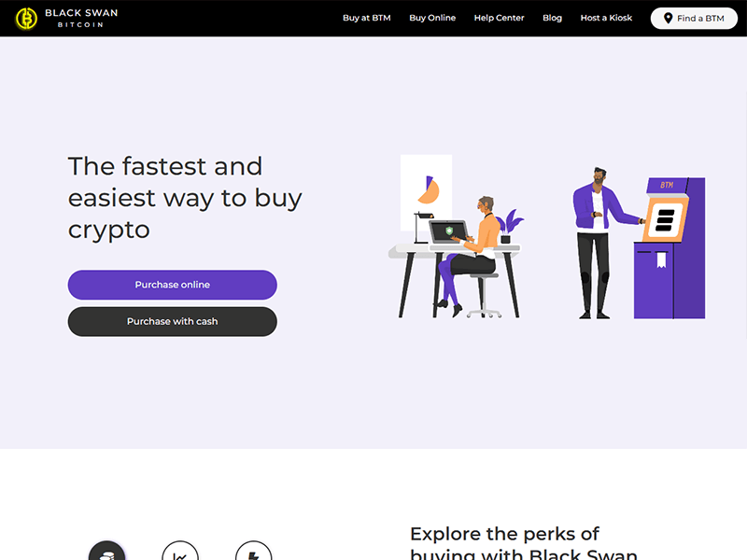This screenshot has height=560, width=747.
Task: Click the pie chart poster illustration
Action: [x=427, y=191]
